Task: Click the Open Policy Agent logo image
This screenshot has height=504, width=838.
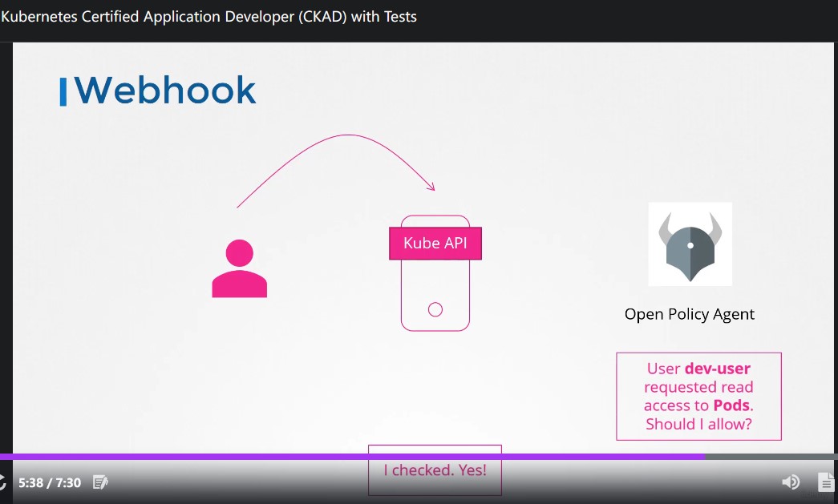Action: [690, 244]
